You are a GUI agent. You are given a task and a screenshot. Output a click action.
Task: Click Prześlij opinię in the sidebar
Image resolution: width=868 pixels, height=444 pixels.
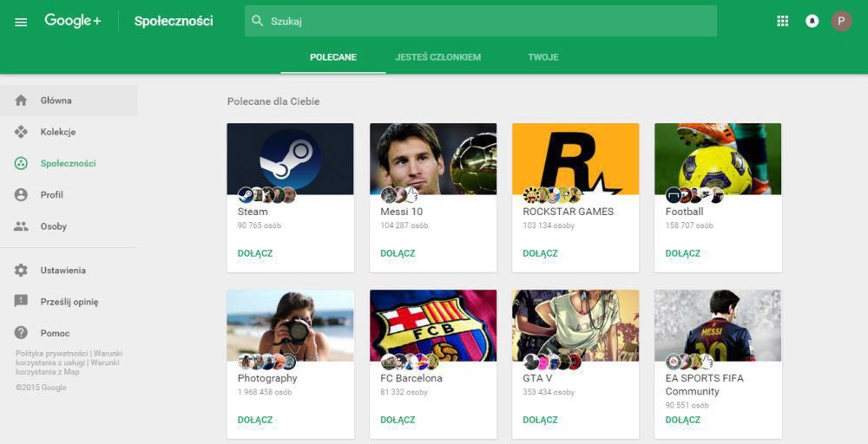pos(69,301)
